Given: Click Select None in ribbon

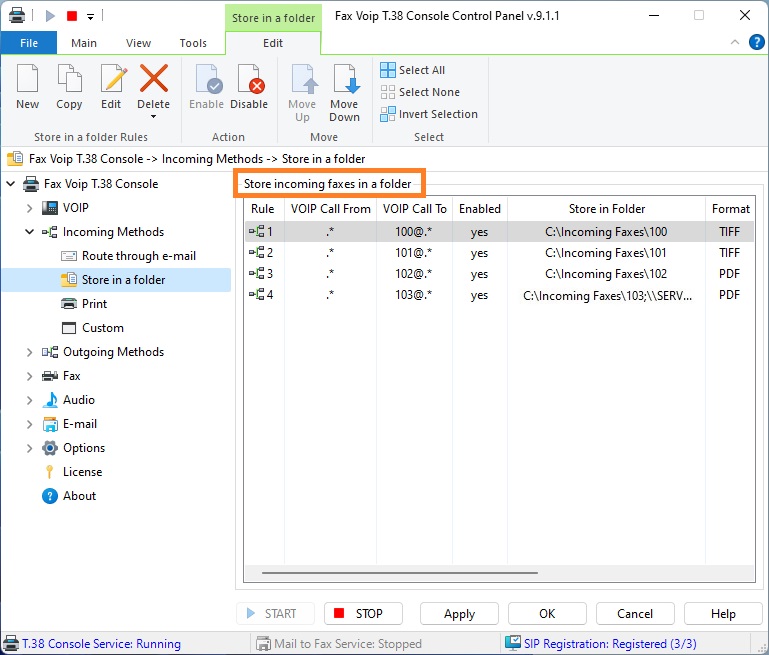Looking at the screenshot, I should click(420, 92).
